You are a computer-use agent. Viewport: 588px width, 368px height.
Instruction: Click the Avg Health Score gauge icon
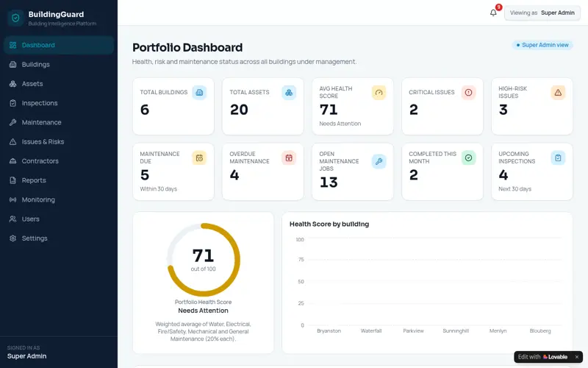pyautogui.click(x=379, y=93)
